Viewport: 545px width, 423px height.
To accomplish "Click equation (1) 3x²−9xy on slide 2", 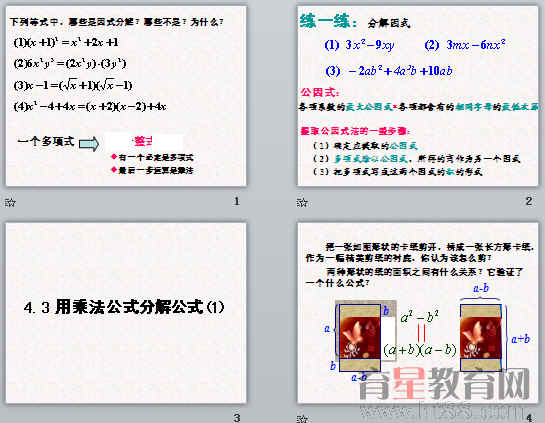I will click(359, 45).
